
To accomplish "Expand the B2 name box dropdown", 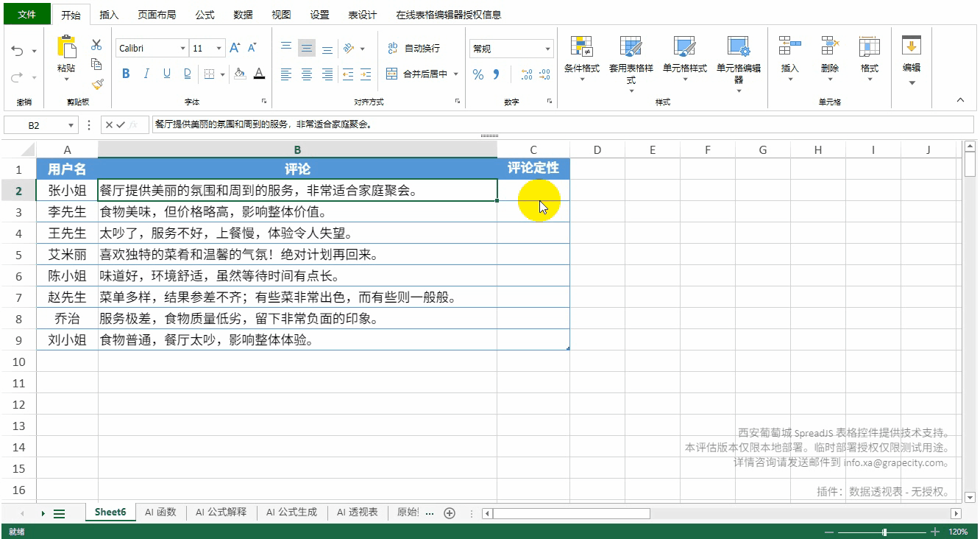I will tap(71, 125).
